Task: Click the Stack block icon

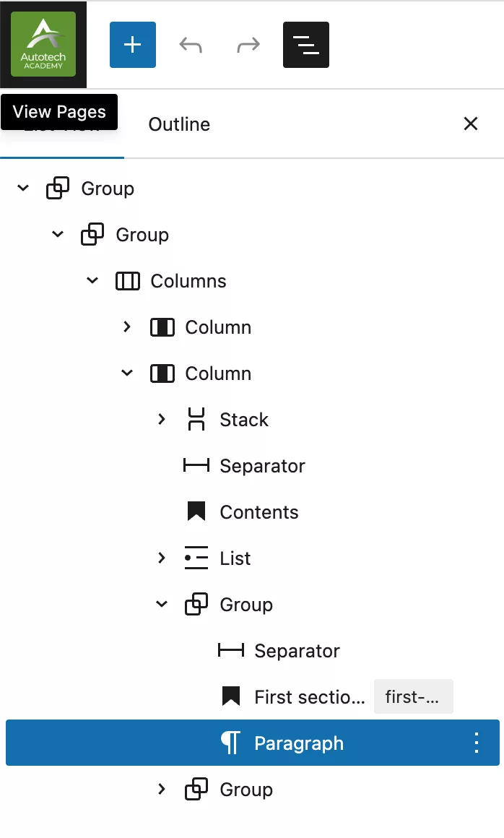Action: pyautogui.click(x=196, y=419)
